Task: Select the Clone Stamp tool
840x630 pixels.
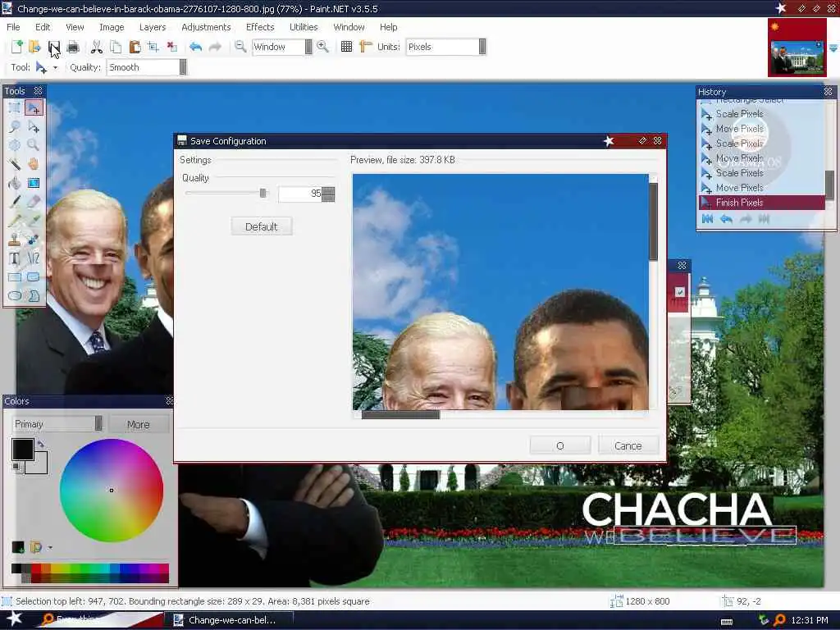Action: click(15, 240)
